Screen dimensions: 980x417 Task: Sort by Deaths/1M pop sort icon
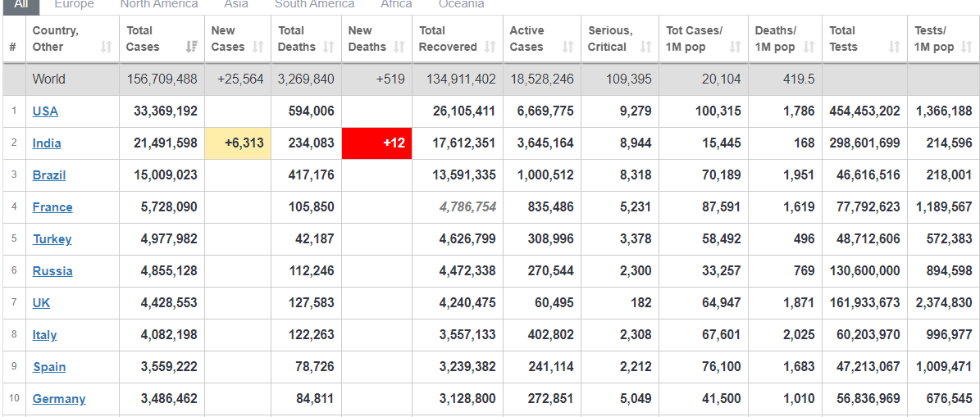[x=809, y=47]
